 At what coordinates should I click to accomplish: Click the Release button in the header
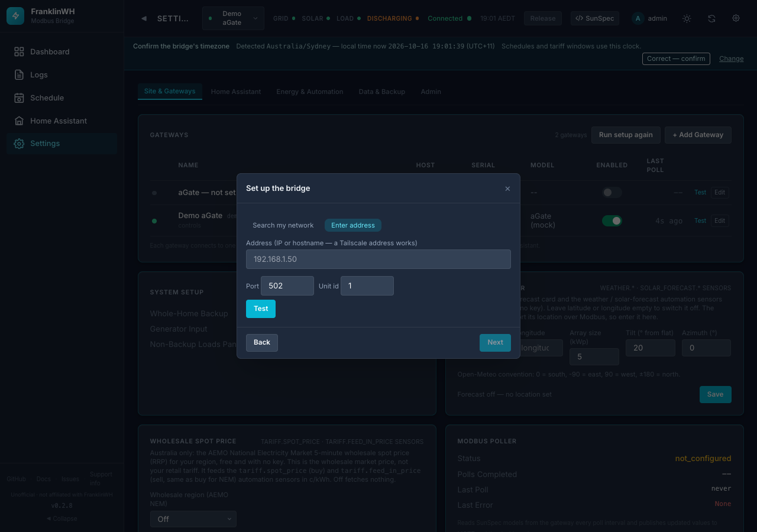pyautogui.click(x=543, y=18)
